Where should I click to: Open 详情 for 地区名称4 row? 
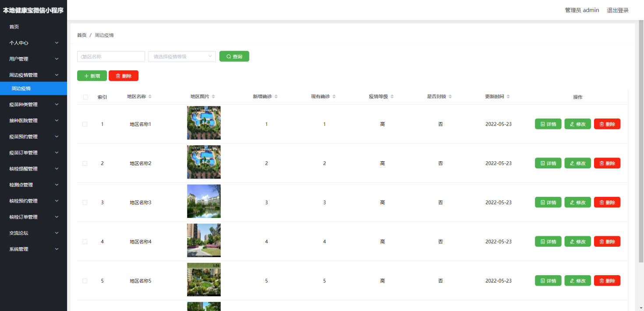[548, 241]
